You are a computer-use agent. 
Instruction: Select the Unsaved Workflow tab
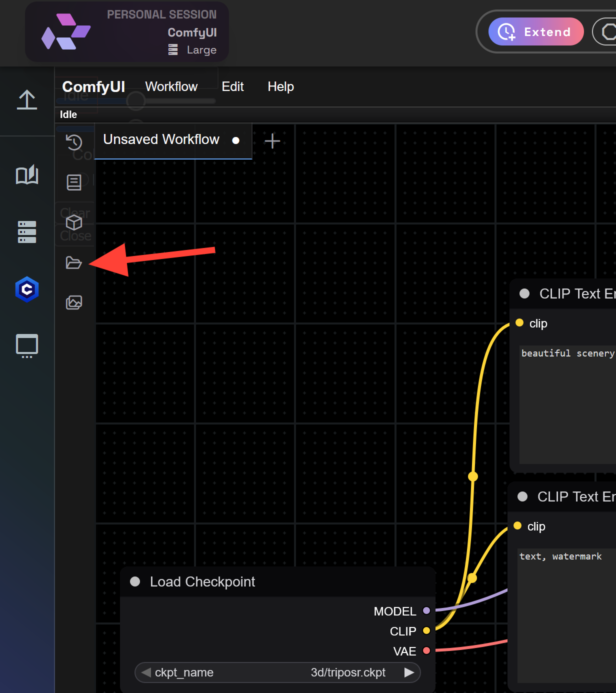pos(160,139)
